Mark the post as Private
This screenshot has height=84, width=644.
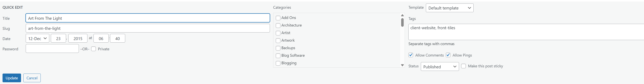[x=93, y=49]
